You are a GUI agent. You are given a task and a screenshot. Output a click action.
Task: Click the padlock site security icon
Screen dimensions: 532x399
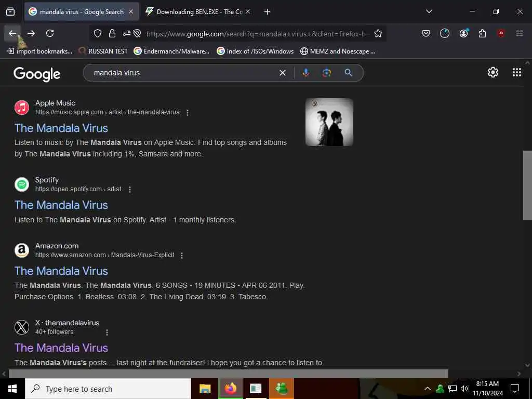coord(112,33)
